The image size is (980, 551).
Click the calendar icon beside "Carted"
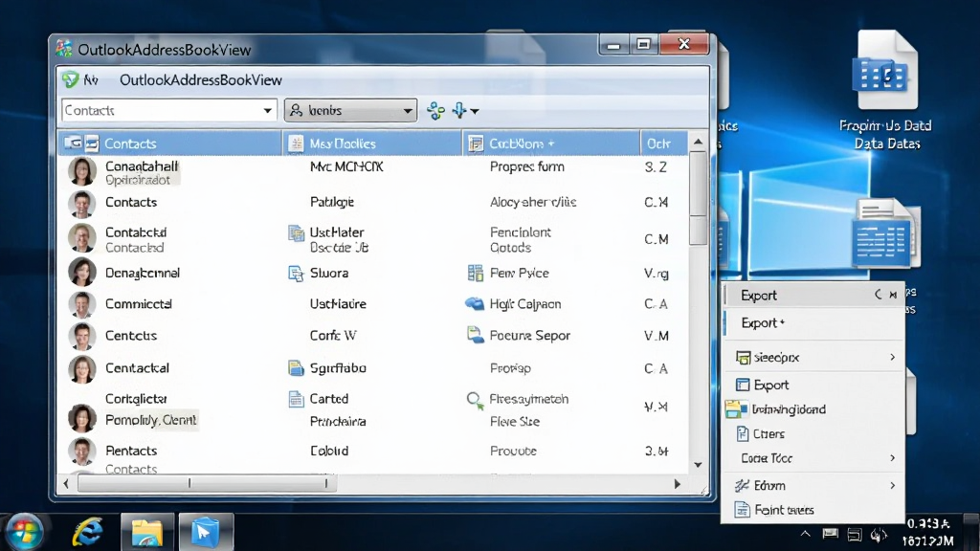296,399
